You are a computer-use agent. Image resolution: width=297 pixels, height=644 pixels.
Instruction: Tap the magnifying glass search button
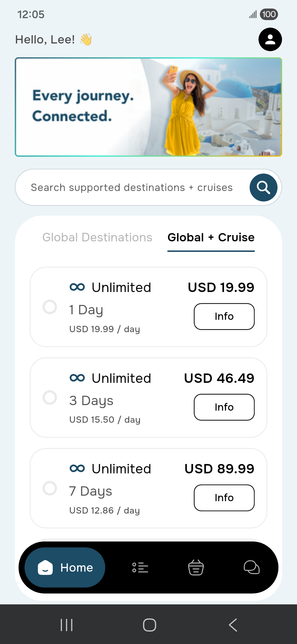tap(263, 187)
